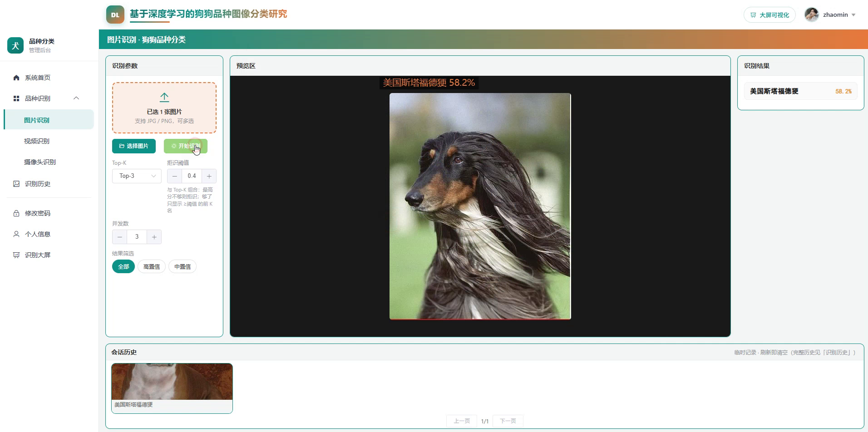Open 识别历史 page
Viewport: 868px width, 432px height.
(x=49, y=184)
